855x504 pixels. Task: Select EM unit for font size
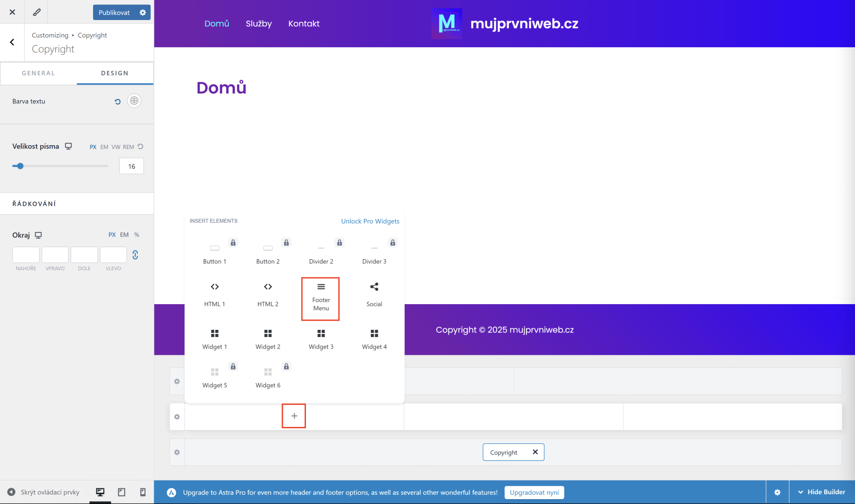[104, 147]
